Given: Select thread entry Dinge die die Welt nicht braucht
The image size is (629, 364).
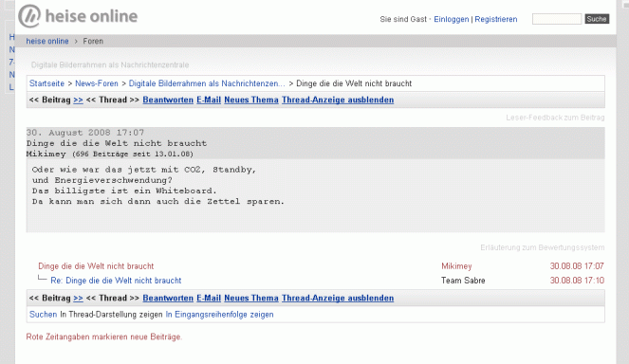Looking at the screenshot, I should (96, 266).
